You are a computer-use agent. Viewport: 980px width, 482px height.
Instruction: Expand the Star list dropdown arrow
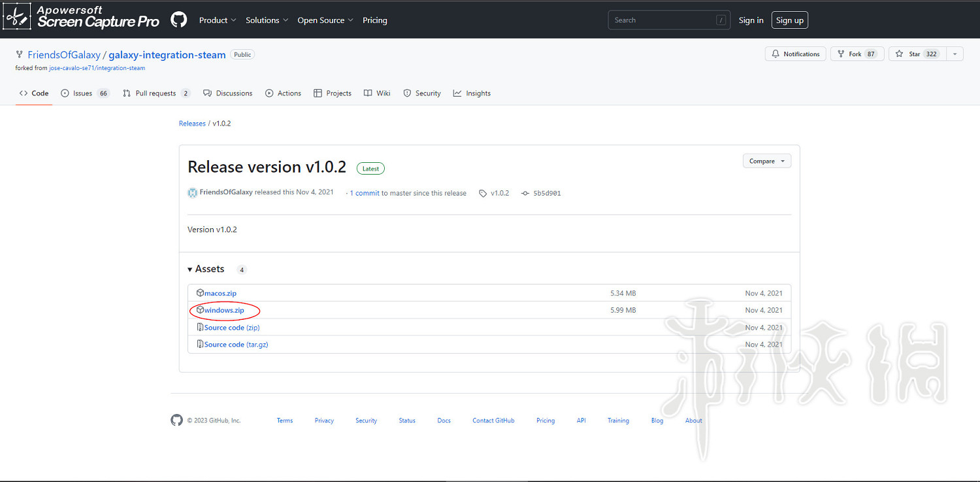click(x=955, y=54)
